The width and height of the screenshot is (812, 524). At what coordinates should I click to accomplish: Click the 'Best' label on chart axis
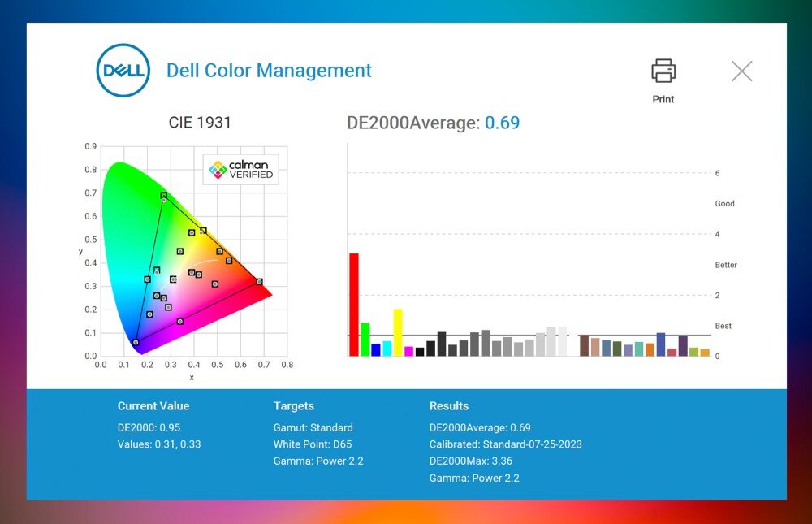click(x=723, y=326)
